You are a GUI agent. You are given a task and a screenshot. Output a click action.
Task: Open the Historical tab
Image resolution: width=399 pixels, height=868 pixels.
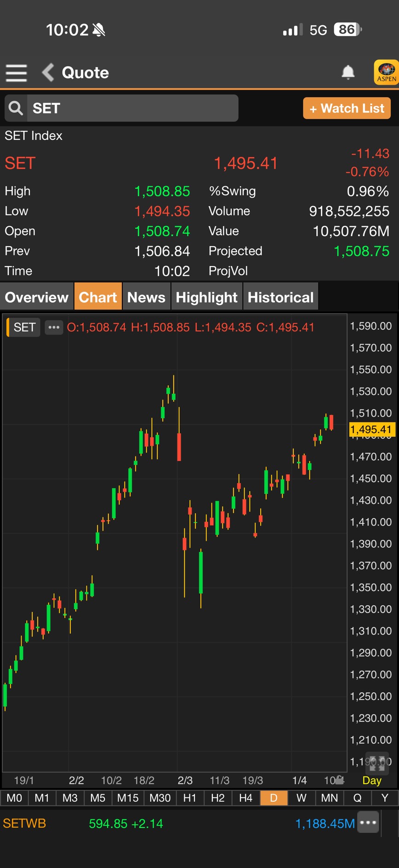point(280,297)
